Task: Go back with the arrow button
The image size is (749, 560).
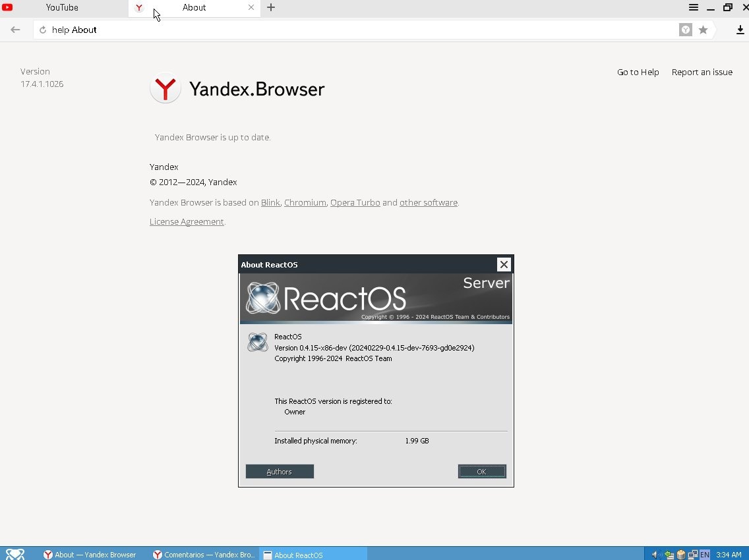Action: click(x=15, y=30)
